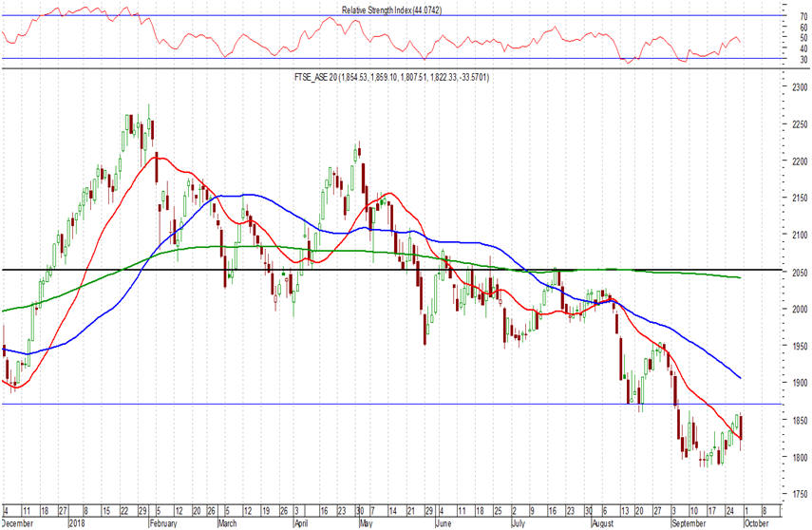
Task: Select the blue horizontal support line near 1870
Action: (x=391, y=404)
